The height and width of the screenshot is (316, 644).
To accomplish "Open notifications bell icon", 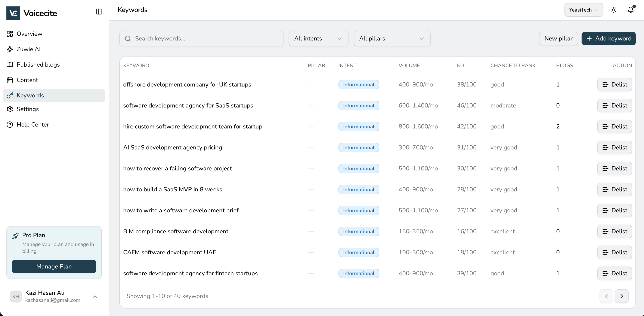I will click(631, 10).
